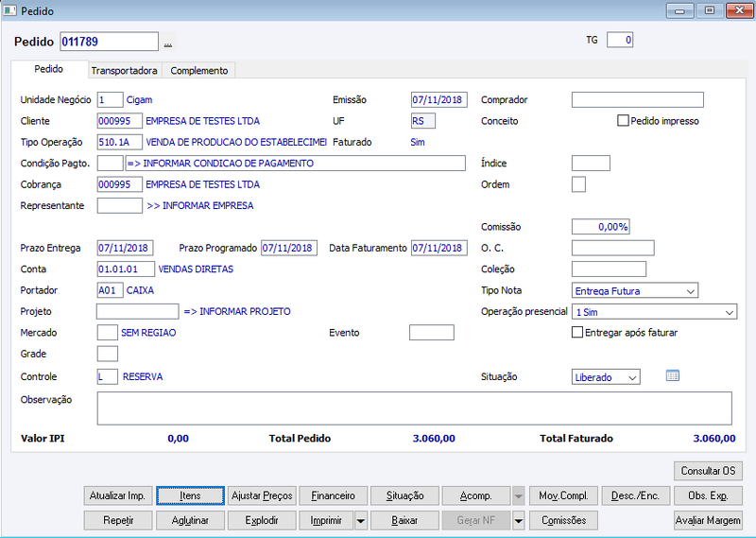Open the Complemento tab
The height and width of the screenshot is (538, 756).
tap(198, 71)
